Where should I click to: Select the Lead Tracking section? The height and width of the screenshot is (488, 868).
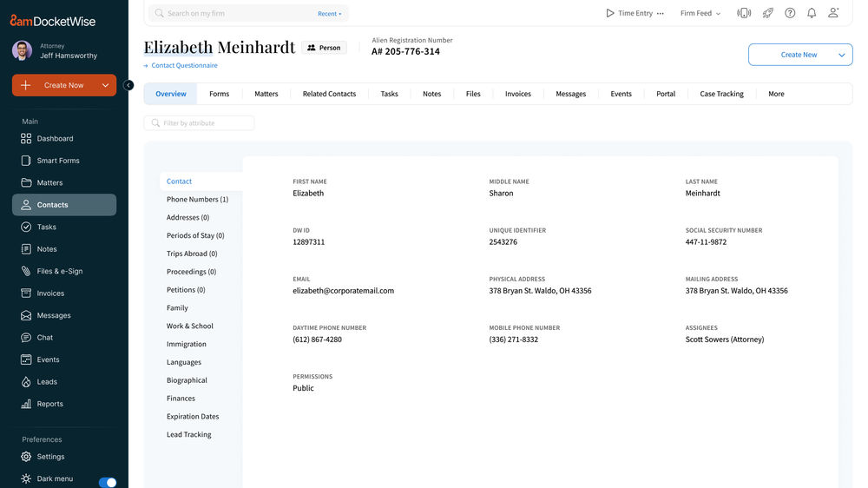[x=188, y=435]
